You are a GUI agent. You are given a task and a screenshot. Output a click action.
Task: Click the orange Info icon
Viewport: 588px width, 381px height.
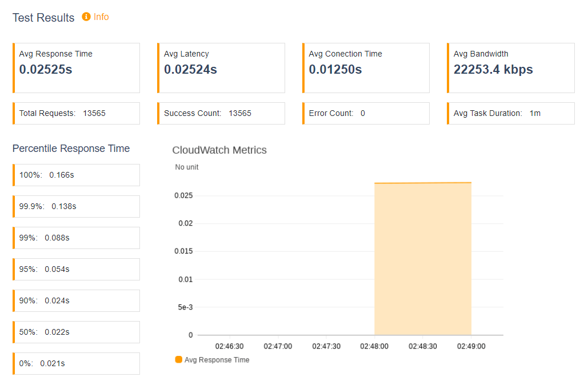click(86, 17)
